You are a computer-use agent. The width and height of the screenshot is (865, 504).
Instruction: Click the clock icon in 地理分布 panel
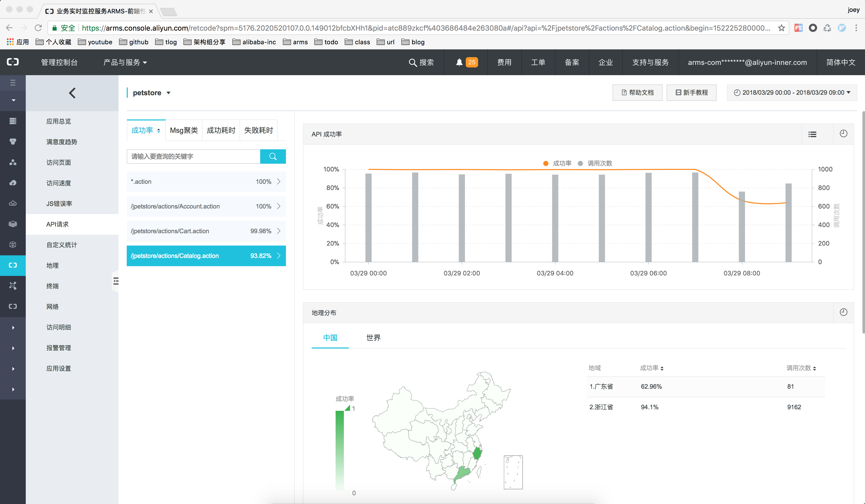pos(843,312)
